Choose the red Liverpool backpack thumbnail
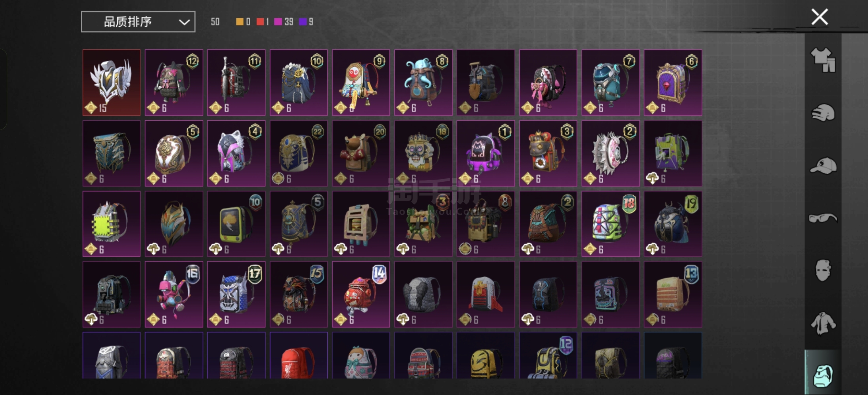Viewport: 868px width, 395px height. (x=298, y=355)
